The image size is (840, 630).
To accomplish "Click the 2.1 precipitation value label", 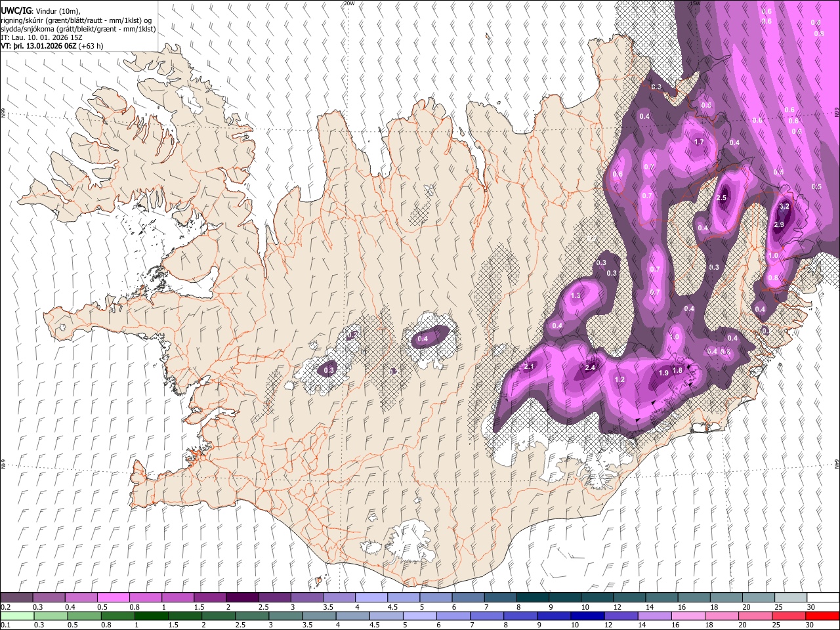I will pos(529,366).
